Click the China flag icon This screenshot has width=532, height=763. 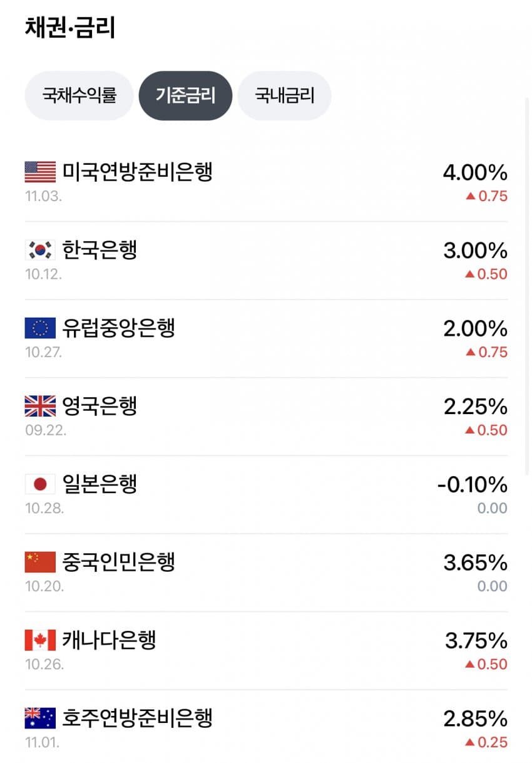click(40, 562)
